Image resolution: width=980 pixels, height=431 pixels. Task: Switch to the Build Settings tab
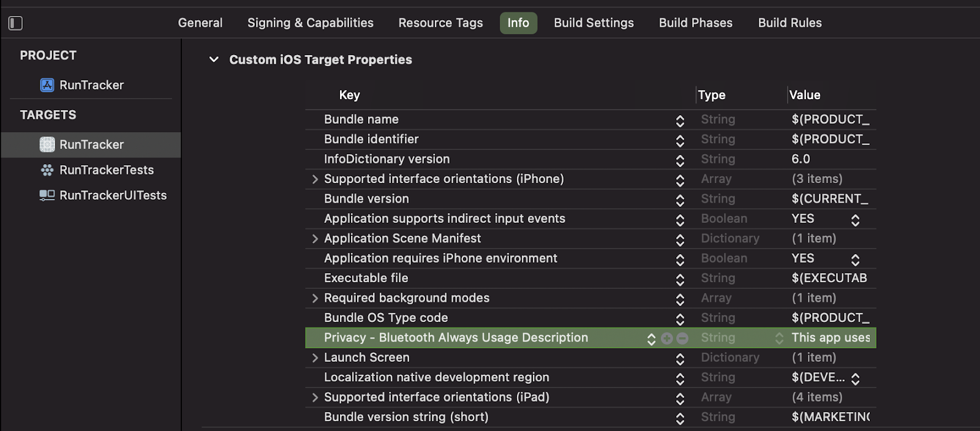[594, 23]
